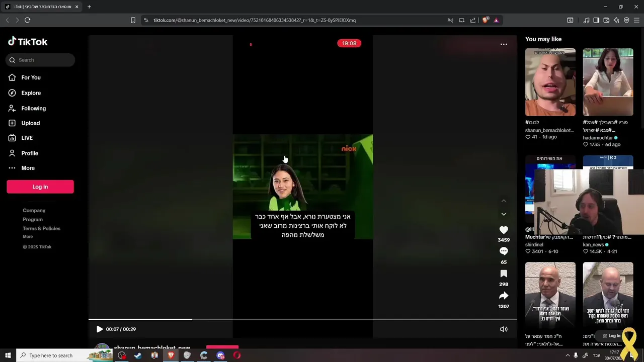Like the video with the heart icon
The height and width of the screenshot is (362, 644).
tap(504, 230)
